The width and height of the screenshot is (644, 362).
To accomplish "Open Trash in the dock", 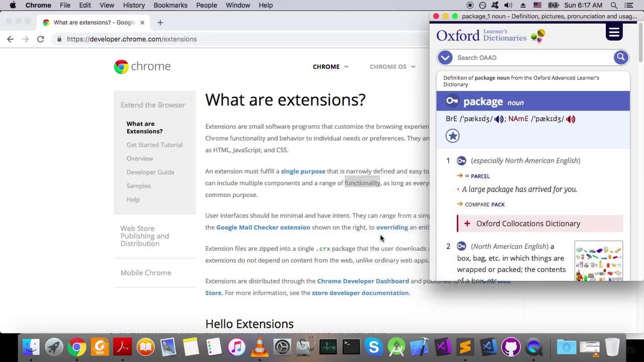I will pyautogui.click(x=612, y=347).
